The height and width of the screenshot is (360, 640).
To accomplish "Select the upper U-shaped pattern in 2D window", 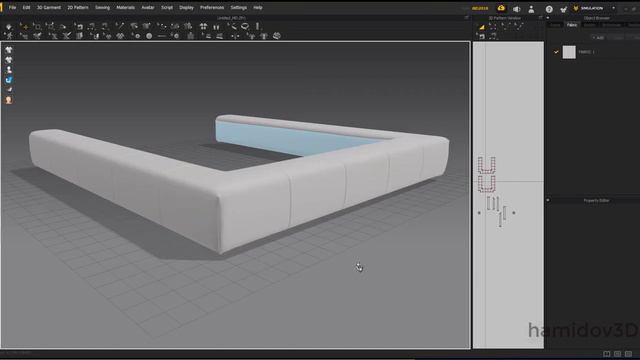I will point(487,165).
